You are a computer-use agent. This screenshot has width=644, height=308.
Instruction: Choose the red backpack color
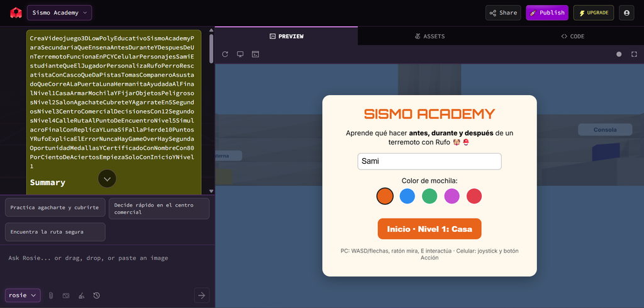(474, 196)
